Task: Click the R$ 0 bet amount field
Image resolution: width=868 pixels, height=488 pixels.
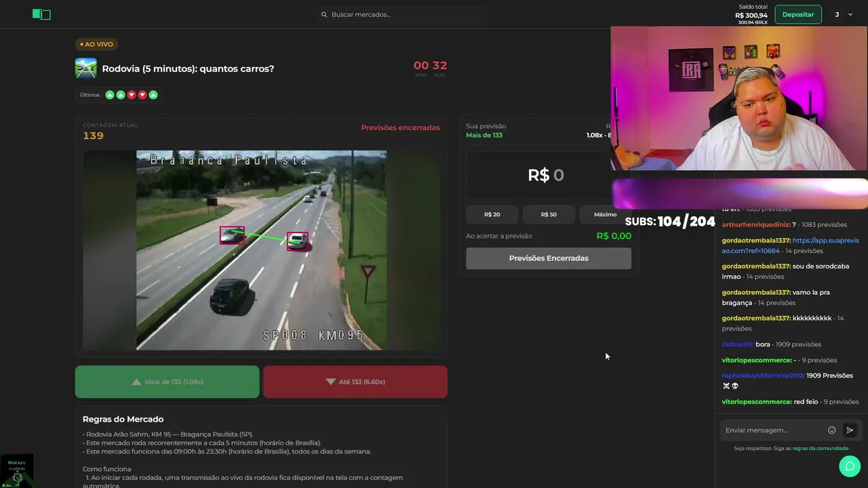Action: 548,175
